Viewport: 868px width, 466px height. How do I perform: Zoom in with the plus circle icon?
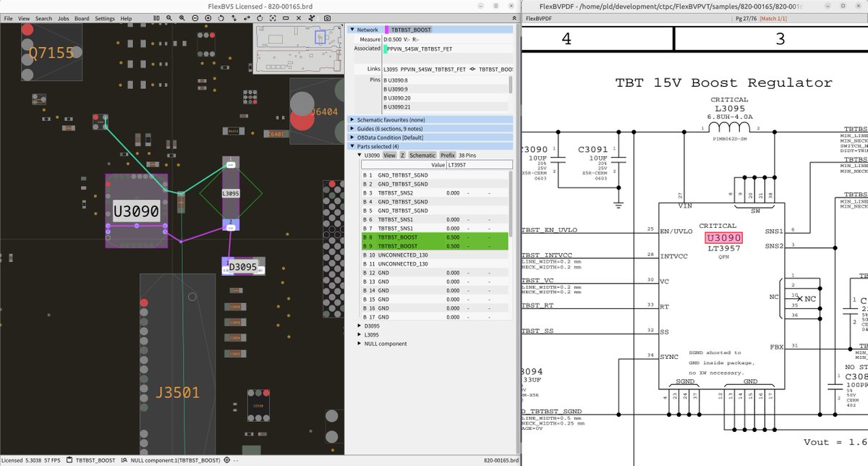click(208, 18)
